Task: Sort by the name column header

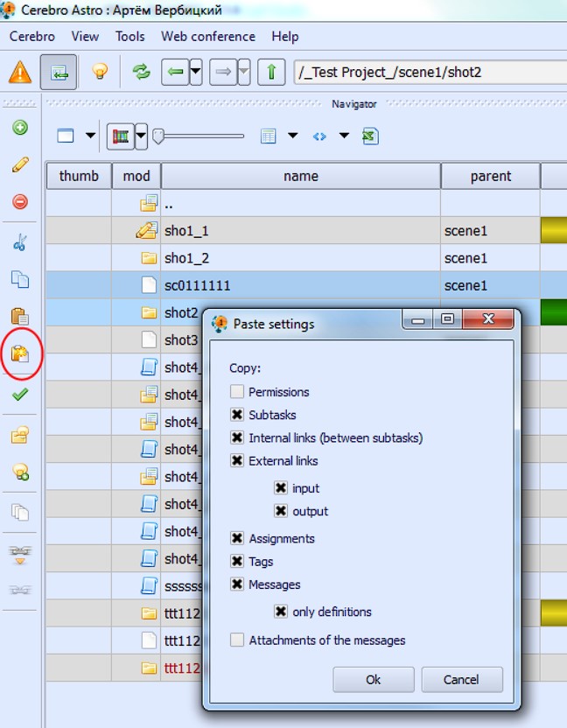Action: 301,176
